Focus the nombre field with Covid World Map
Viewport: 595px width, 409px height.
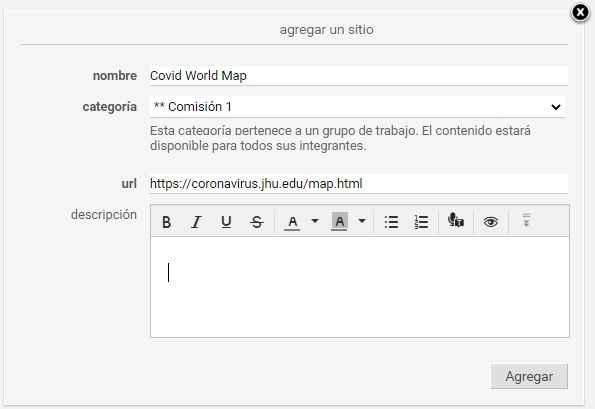click(359, 76)
